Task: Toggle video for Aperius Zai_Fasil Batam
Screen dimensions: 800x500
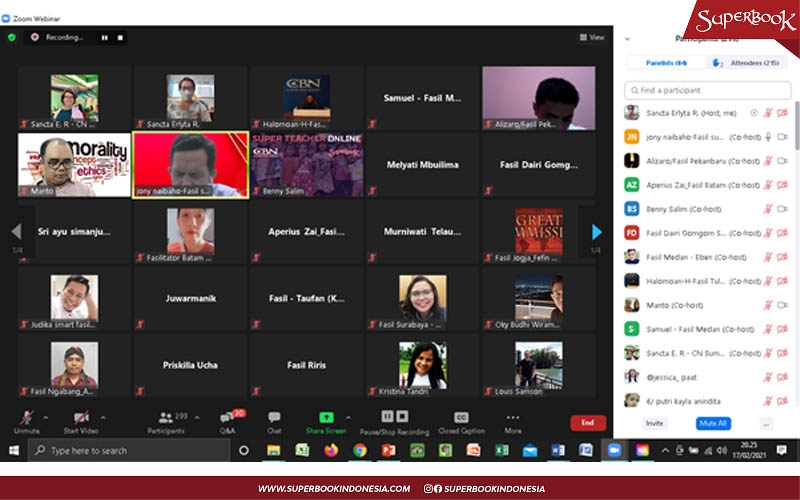Action: point(782,185)
